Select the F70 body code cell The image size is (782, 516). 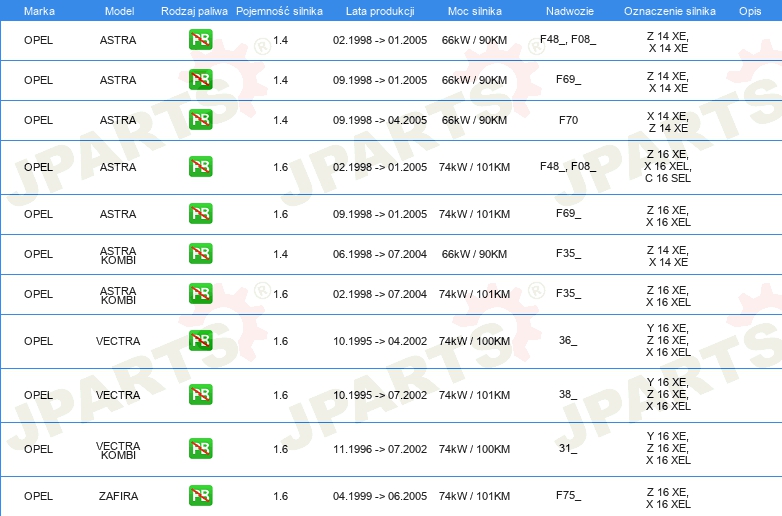coord(569,120)
